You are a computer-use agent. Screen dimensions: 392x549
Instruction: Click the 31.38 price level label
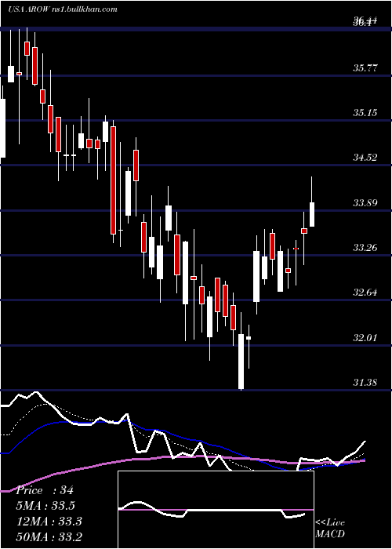(365, 383)
